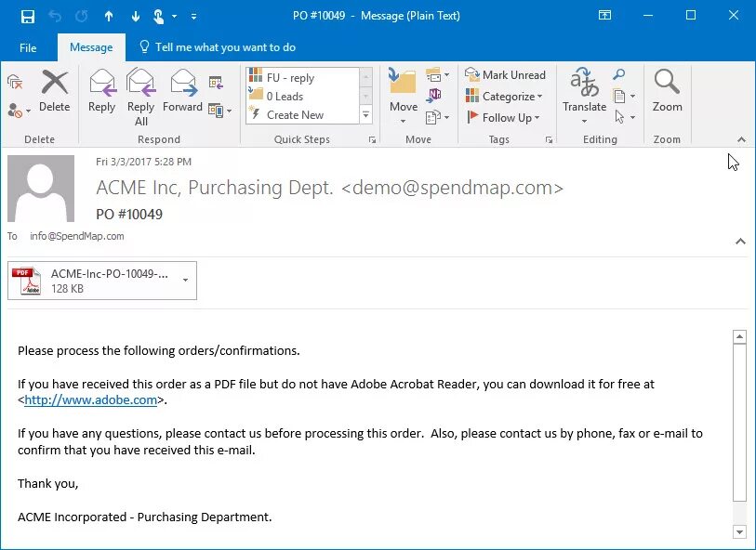The width and height of the screenshot is (756, 550).
Task: Open the File tab
Action: pos(28,47)
